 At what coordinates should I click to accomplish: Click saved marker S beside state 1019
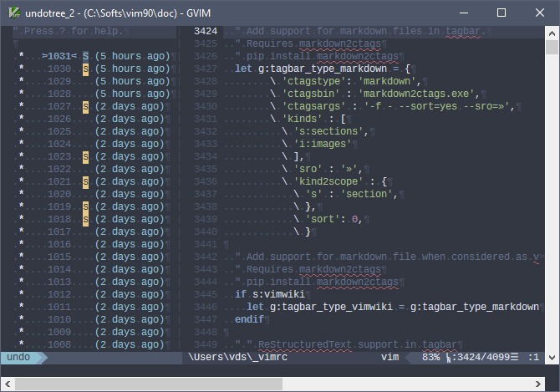[86, 206]
